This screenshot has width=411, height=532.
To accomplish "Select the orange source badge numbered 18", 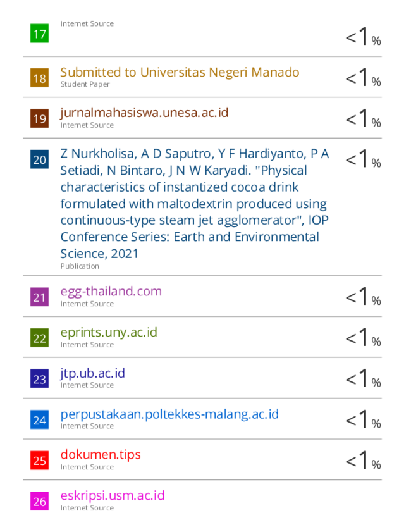I will click(x=39, y=78).
